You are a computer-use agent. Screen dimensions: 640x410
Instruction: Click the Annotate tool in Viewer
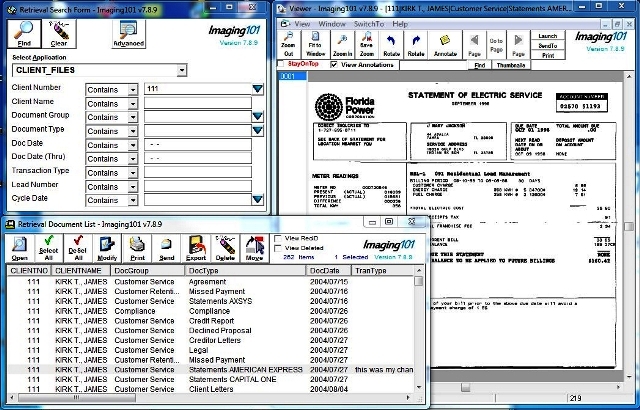click(x=445, y=45)
